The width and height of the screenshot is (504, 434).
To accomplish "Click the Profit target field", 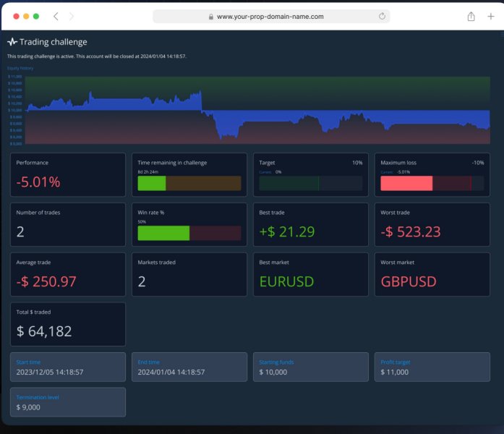I will point(432,367).
